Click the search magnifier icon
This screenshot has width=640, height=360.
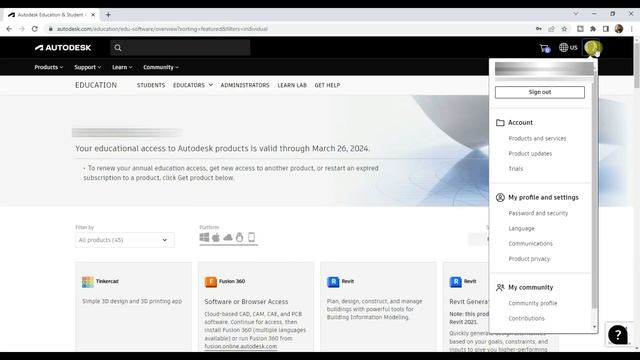[x=118, y=48]
